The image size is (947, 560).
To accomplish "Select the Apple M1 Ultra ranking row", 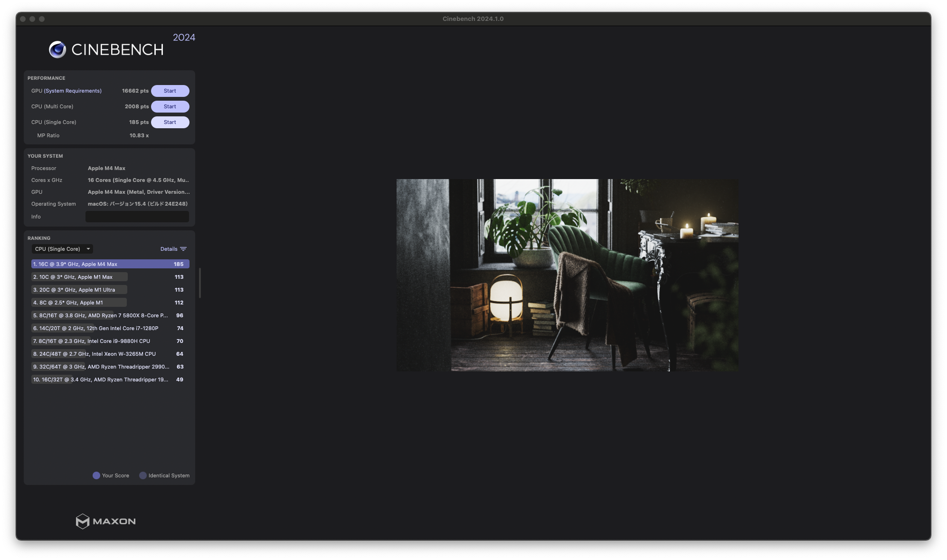I will [110, 290].
